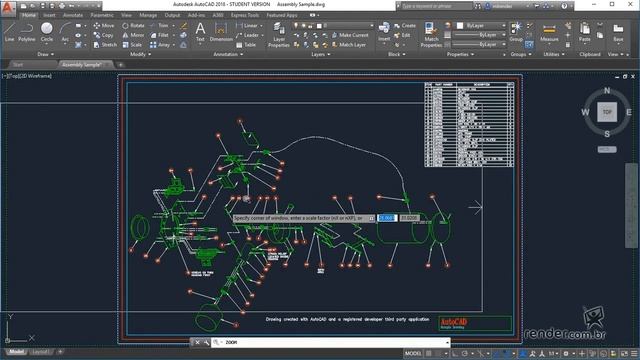Viewport: 640px width, 360px height.
Task: Click Edit block button
Action: coord(402,35)
